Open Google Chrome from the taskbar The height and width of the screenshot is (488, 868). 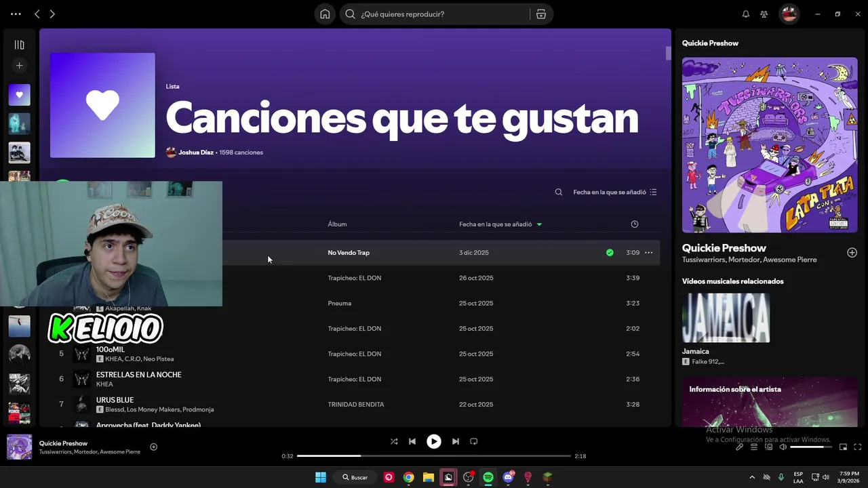coord(408,477)
